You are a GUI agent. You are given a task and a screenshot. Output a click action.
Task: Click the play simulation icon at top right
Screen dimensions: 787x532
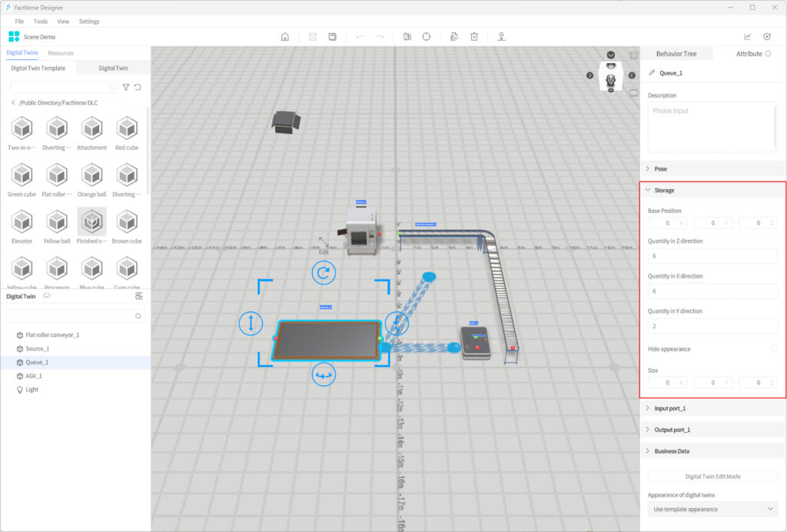click(x=767, y=37)
